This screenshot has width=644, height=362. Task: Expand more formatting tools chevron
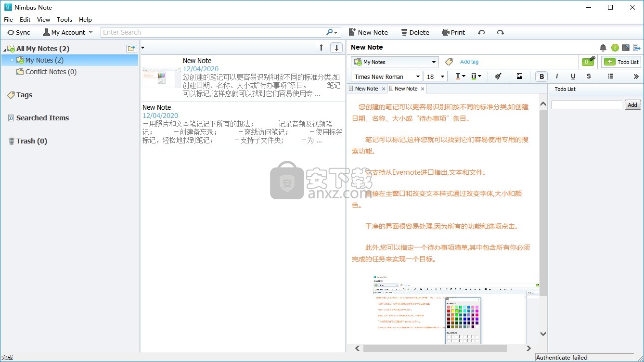click(636, 77)
